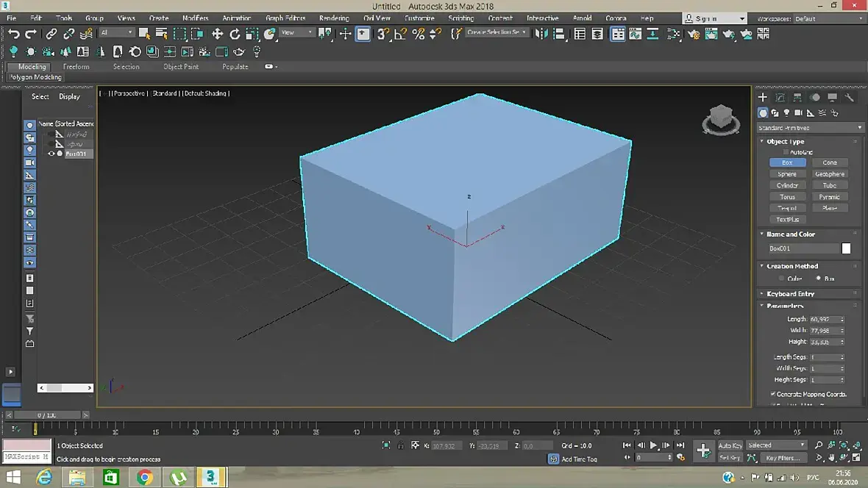Collapse the Creation Method rollout
The height and width of the screenshot is (488, 868).
click(762, 266)
